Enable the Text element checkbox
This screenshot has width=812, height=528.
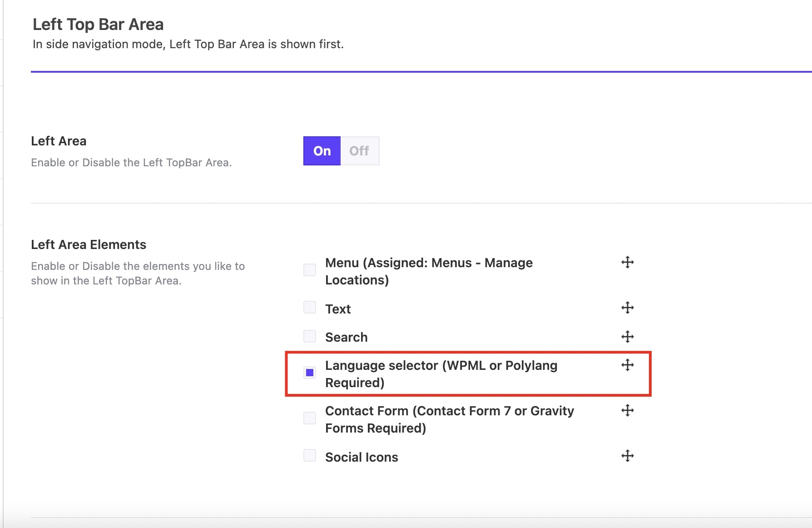click(310, 307)
